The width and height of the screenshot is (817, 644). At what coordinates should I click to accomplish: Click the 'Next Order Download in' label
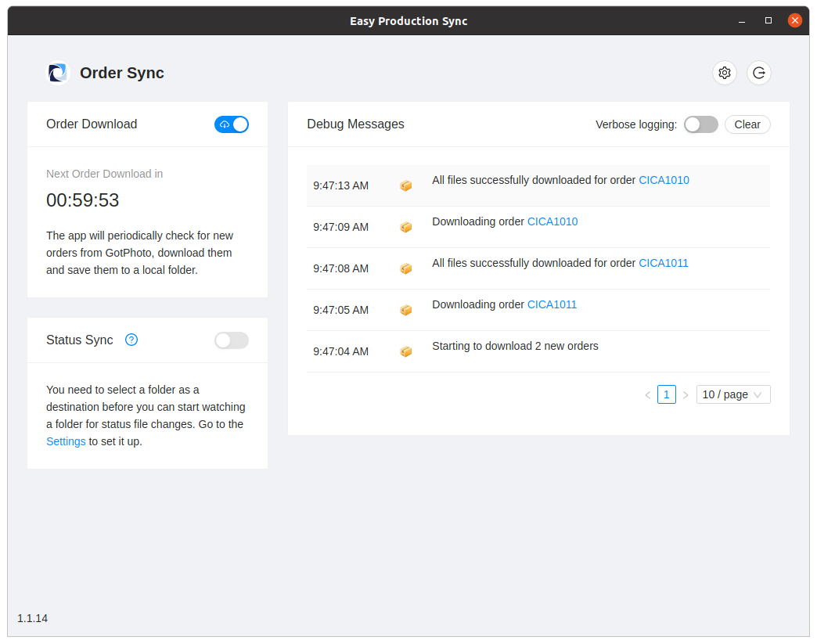tap(104, 174)
